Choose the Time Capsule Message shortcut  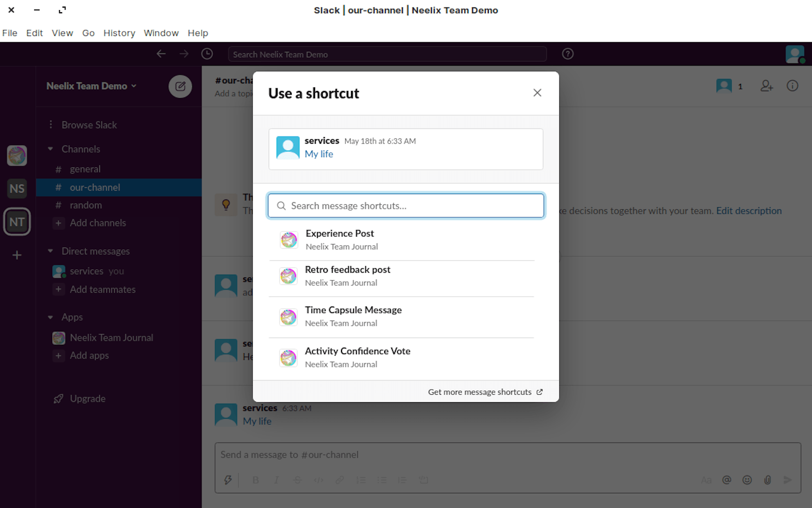coord(401,316)
